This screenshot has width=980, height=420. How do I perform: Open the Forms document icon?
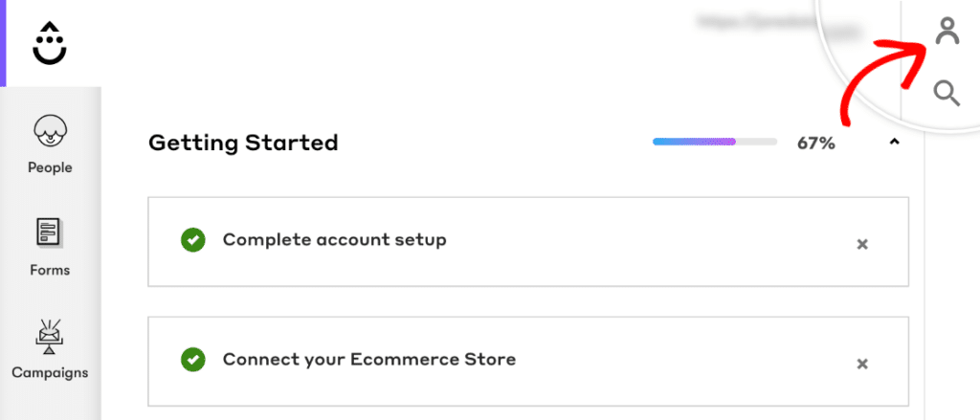click(x=50, y=232)
